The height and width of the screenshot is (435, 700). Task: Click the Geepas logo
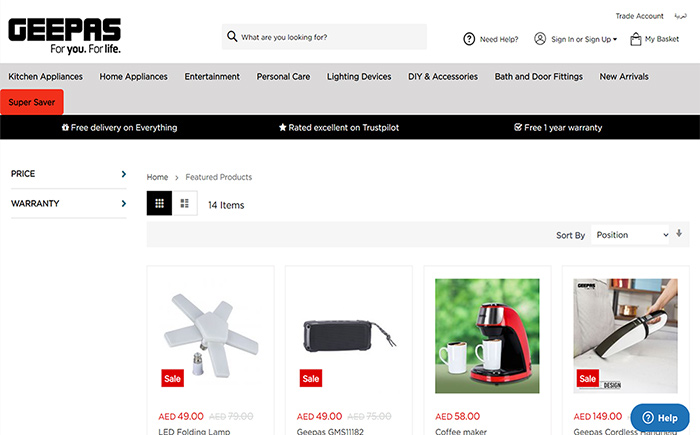[65, 36]
